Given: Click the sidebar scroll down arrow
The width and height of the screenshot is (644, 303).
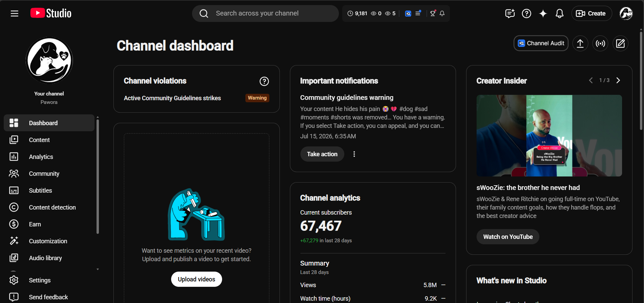Looking at the screenshot, I should click(98, 269).
